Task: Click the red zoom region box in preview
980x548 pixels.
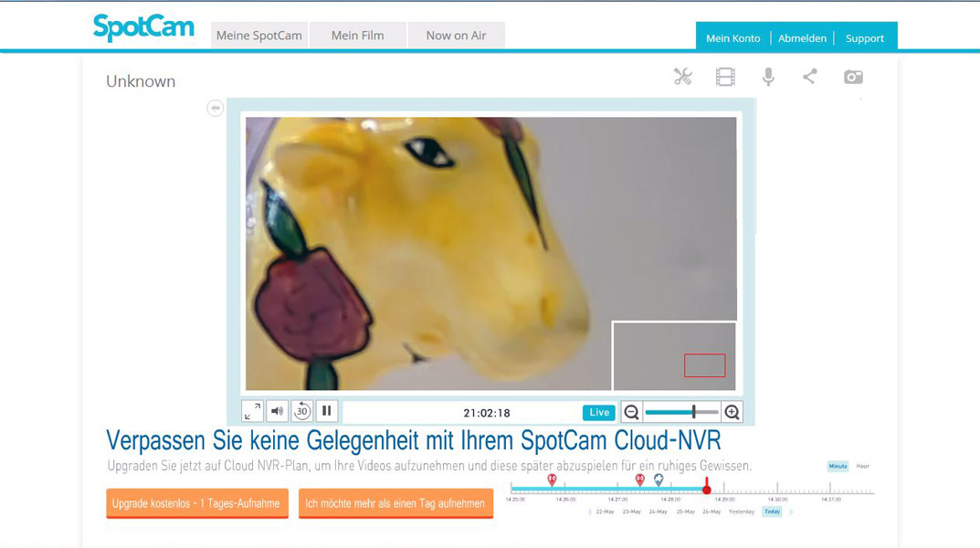Action: click(x=704, y=365)
